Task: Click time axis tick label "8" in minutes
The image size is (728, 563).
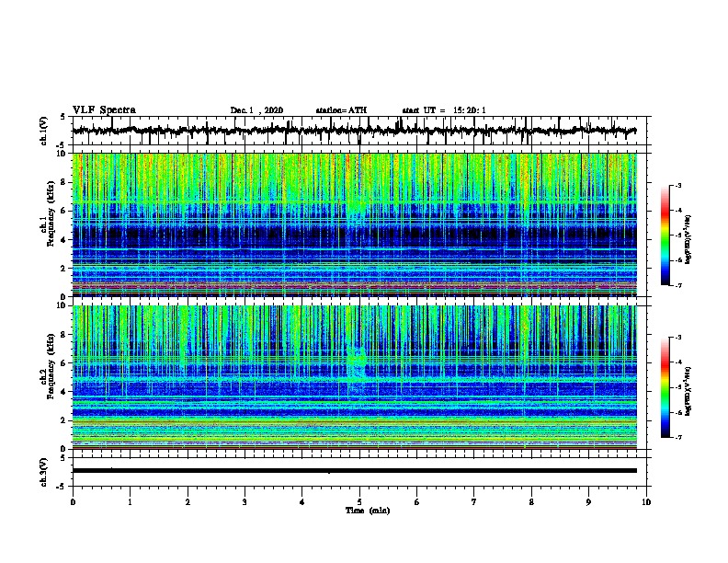Action: coord(531,502)
